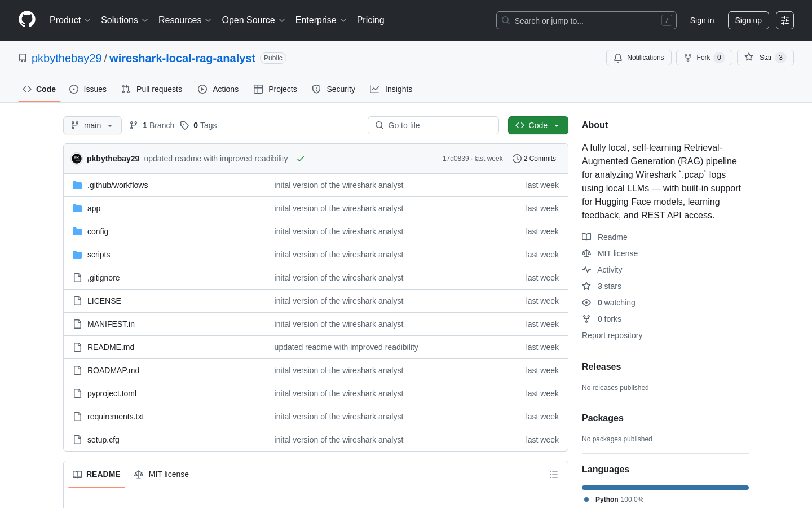Screen dimensions: 812x508
Task: Open the Packages heading link
Action: point(602,418)
